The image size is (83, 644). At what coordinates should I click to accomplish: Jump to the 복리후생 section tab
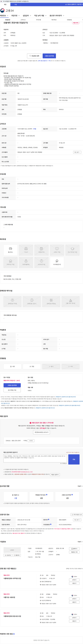click(x=54, y=20)
